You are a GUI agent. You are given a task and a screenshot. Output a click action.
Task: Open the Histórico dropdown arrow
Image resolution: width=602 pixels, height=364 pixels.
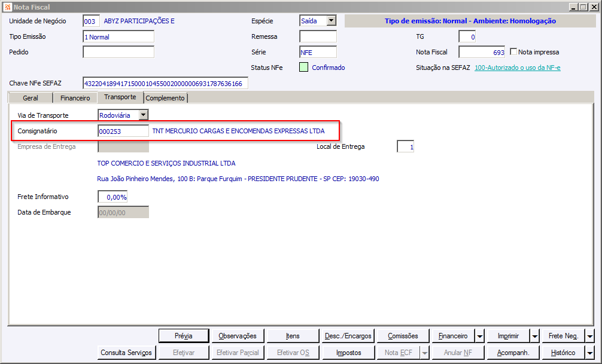589,353
